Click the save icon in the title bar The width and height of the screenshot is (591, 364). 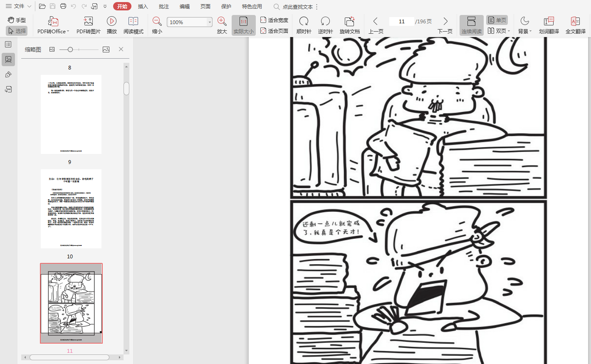53,6
